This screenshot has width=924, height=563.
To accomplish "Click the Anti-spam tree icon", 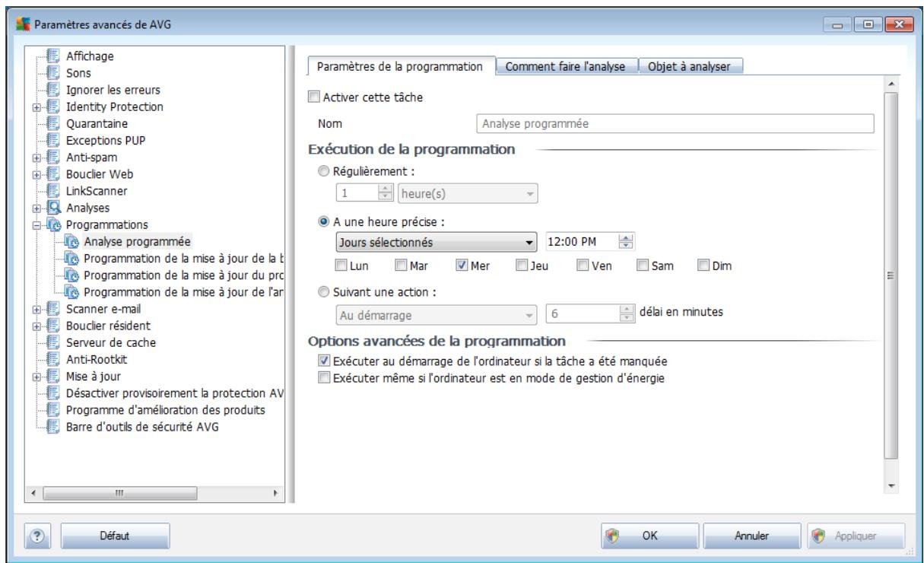I will (52, 157).
